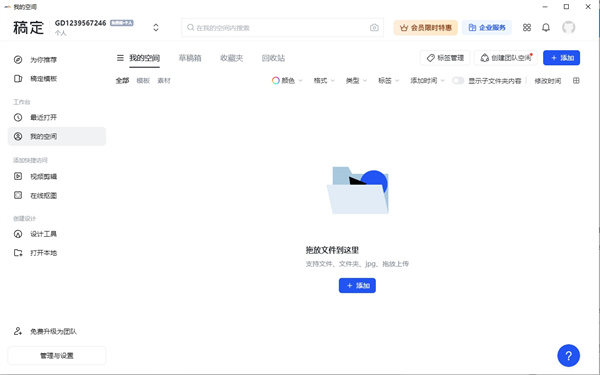Filter by 模板
This screenshot has width=600, height=375.
point(143,81)
